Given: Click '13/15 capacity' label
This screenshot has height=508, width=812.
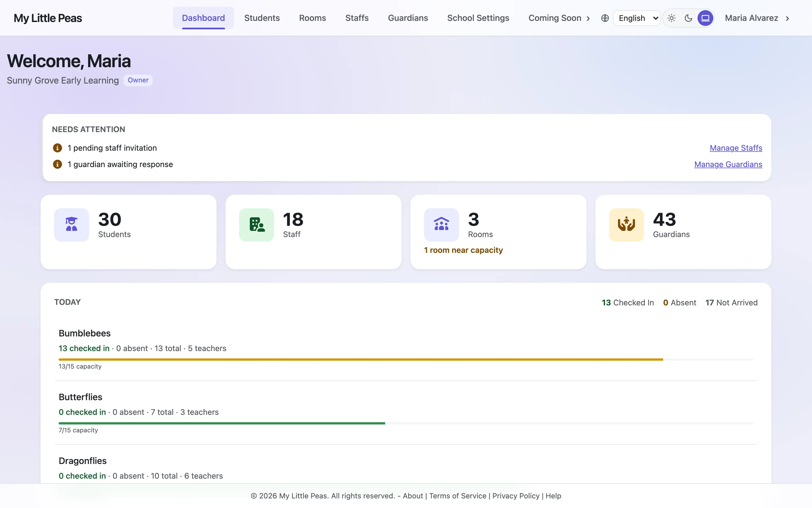Looking at the screenshot, I should (80, 367).
